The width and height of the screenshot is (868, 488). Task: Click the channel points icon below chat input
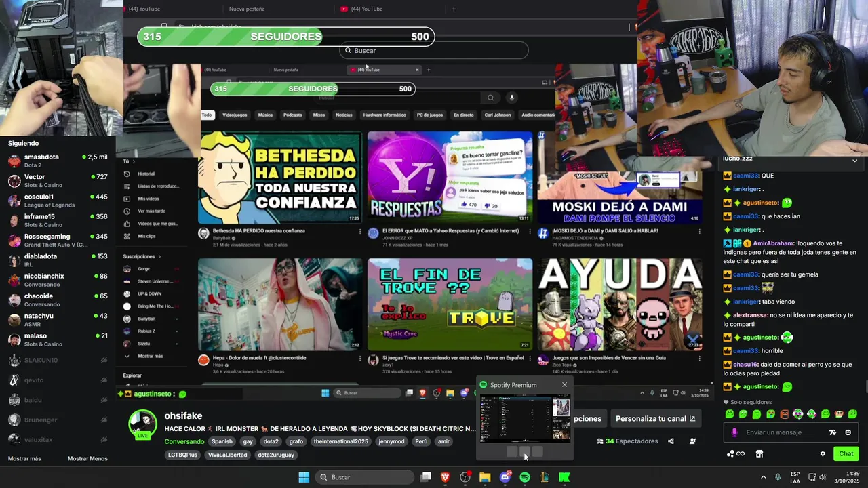click(735, 454)
